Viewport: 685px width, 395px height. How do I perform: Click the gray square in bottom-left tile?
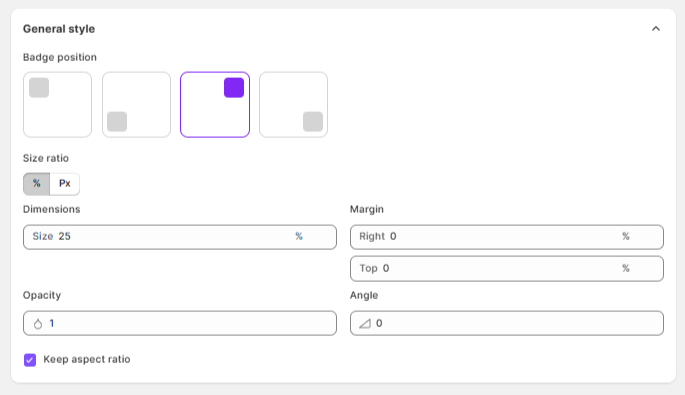point(117,121)
